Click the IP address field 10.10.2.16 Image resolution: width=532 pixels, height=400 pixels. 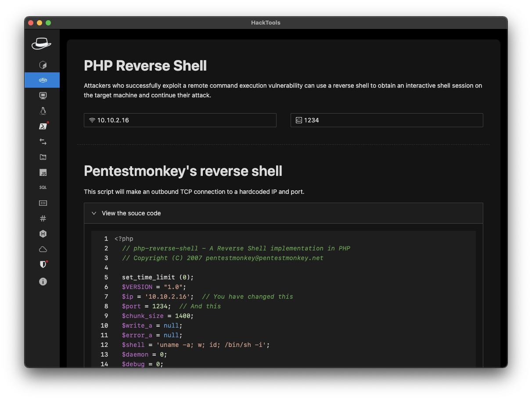click(x=180, y=120)
